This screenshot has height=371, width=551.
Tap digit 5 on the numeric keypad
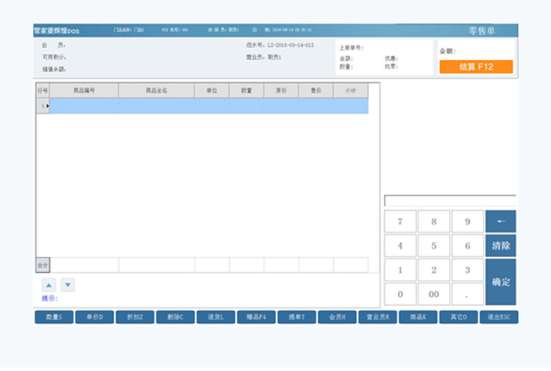coord(434,246)
